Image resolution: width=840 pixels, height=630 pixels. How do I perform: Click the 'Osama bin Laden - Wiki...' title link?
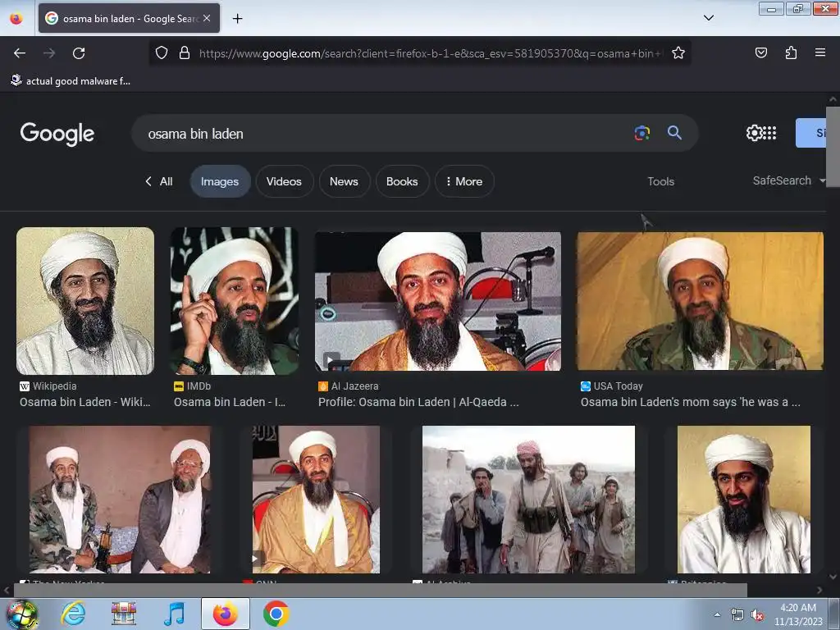point(85,402)
